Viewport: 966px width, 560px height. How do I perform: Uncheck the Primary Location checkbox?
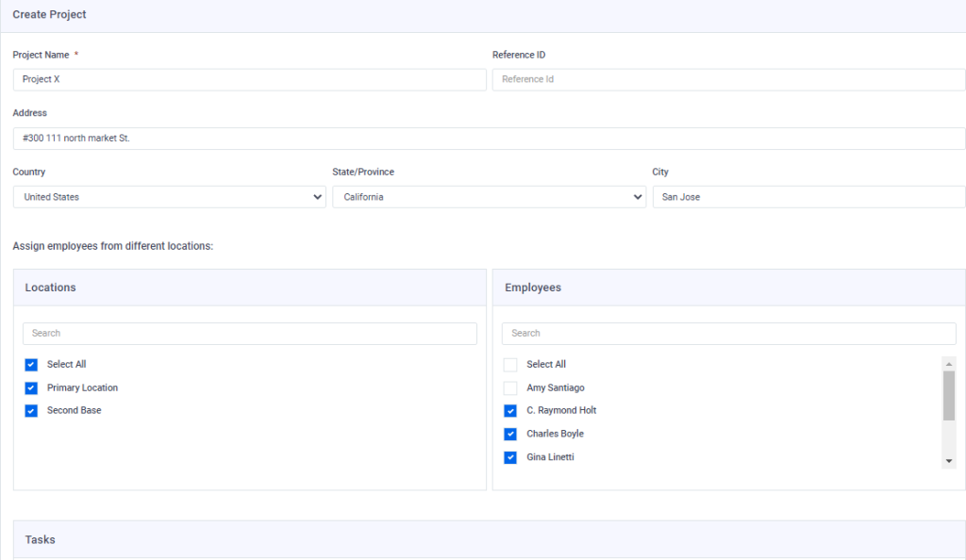(31, 387)
